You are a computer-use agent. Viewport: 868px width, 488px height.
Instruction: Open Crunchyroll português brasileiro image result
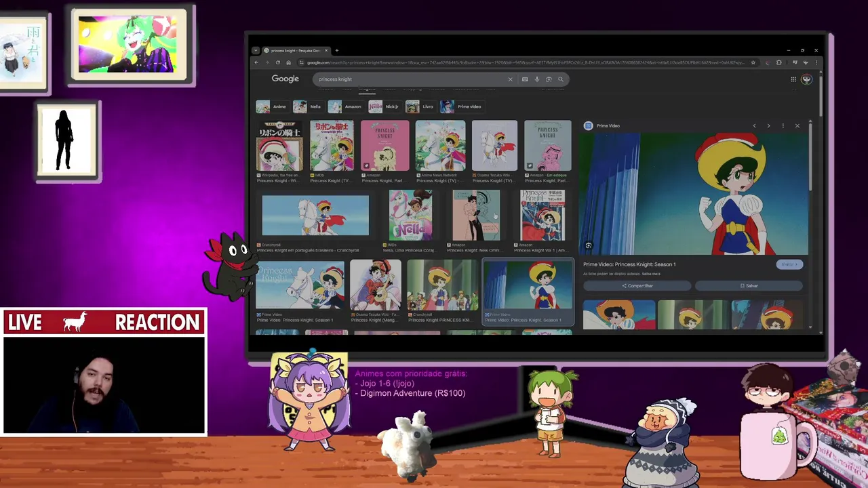coord(315,216)
